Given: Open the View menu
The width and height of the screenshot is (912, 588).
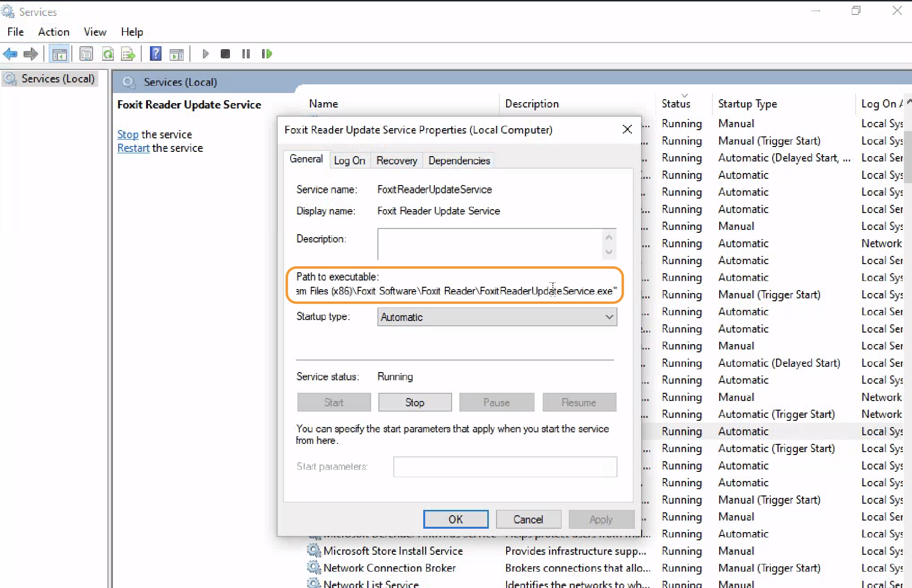Looking at the screenshot, I should click(x=95, y=32).
